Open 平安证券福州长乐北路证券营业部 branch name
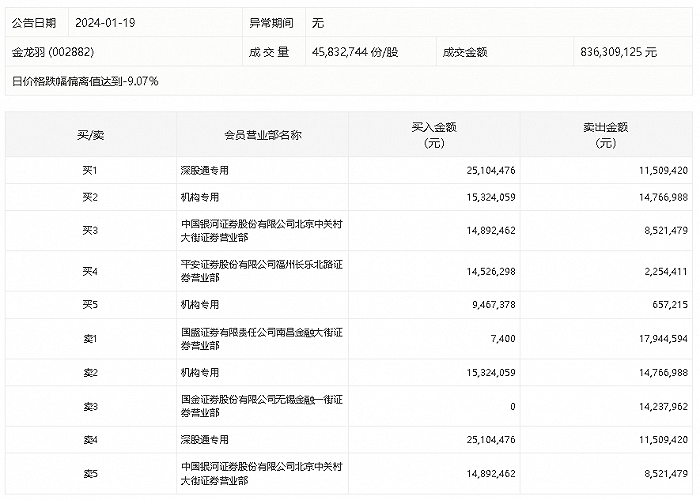Viewport: 700px width, 500px height. coord(262,271)
